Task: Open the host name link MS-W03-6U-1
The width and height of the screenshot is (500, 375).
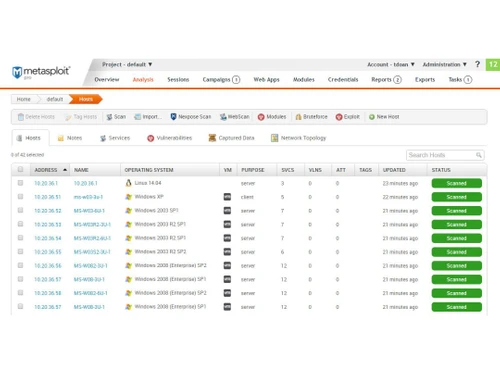Action: [x=89, y=211]
